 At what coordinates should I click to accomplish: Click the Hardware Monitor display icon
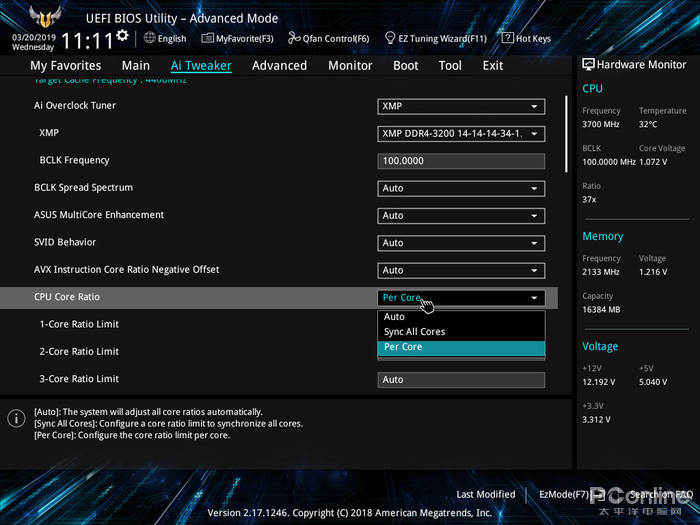point(588,64)
